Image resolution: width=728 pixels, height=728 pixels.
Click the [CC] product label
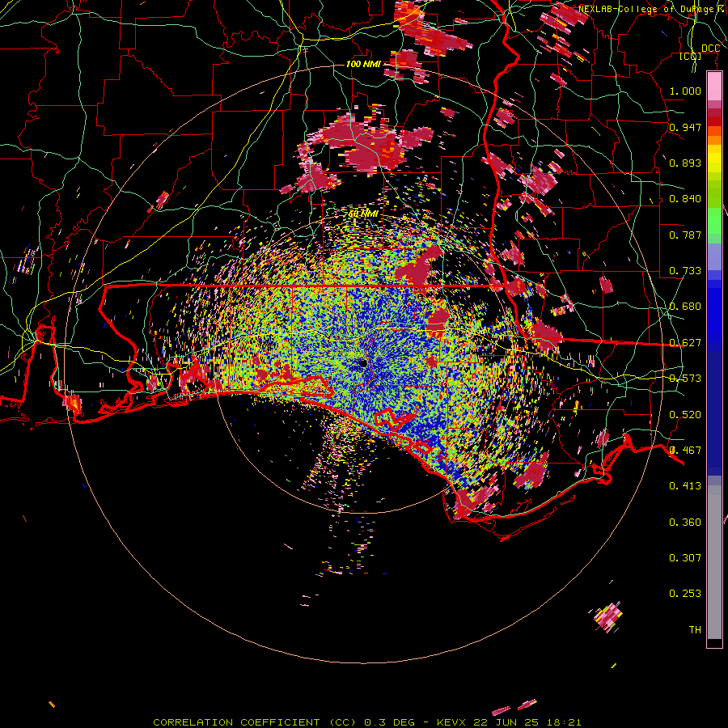691,57
